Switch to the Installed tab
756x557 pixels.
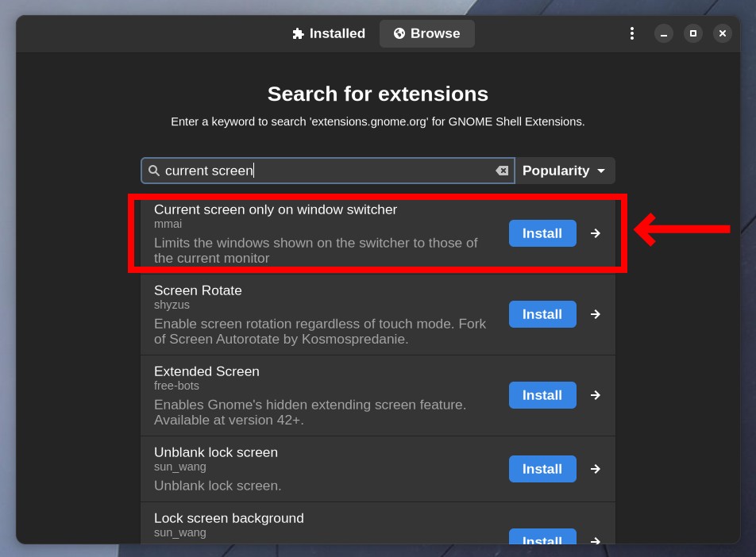click(329, 33)
